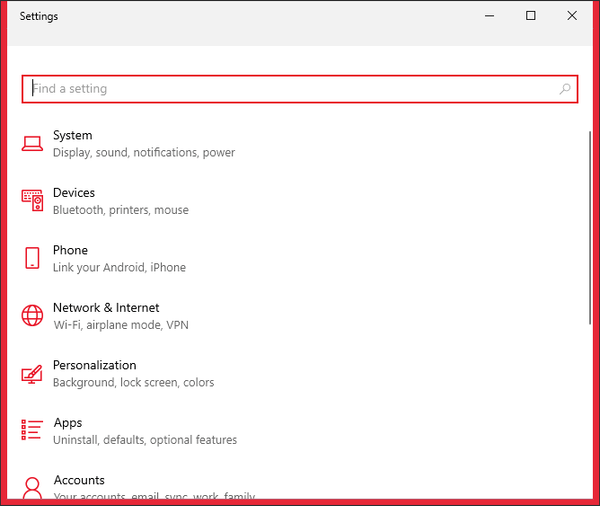Click the magnifier icon in the search box
The image size is (600, 506).
pos(565,89)
